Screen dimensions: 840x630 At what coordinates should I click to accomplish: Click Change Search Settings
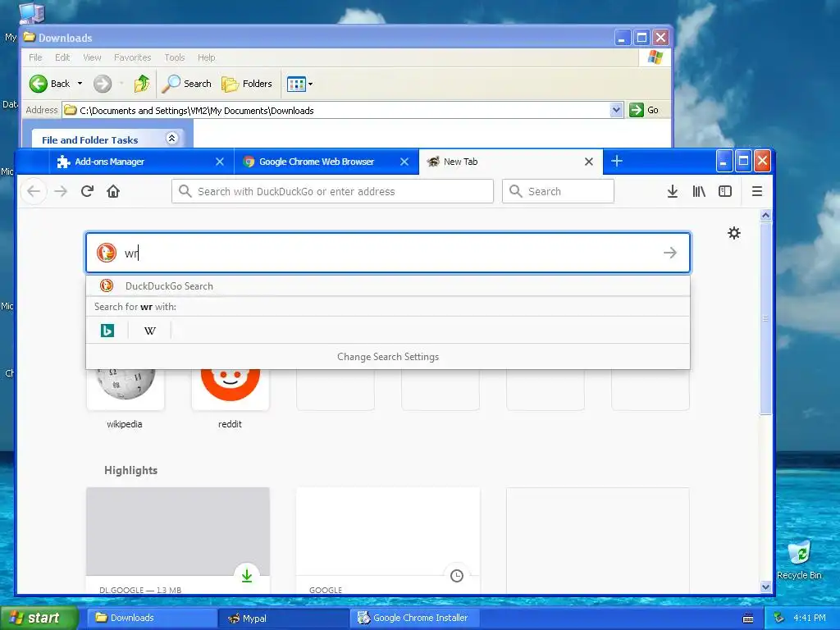click(388, 357)
